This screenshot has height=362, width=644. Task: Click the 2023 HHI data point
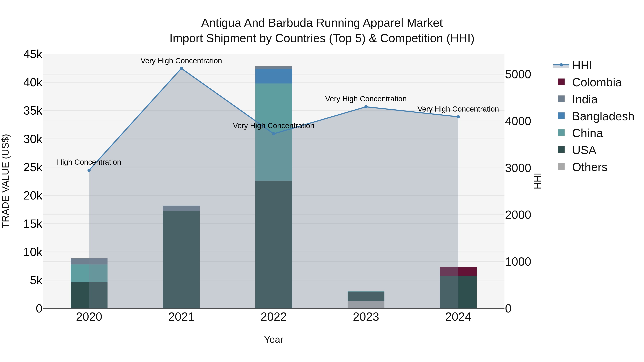[x=366, y=107]
